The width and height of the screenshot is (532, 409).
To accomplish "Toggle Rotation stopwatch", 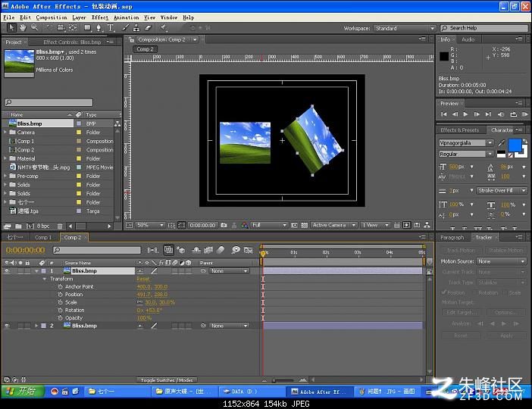I will pyautogui.click(x=61, y=310).
